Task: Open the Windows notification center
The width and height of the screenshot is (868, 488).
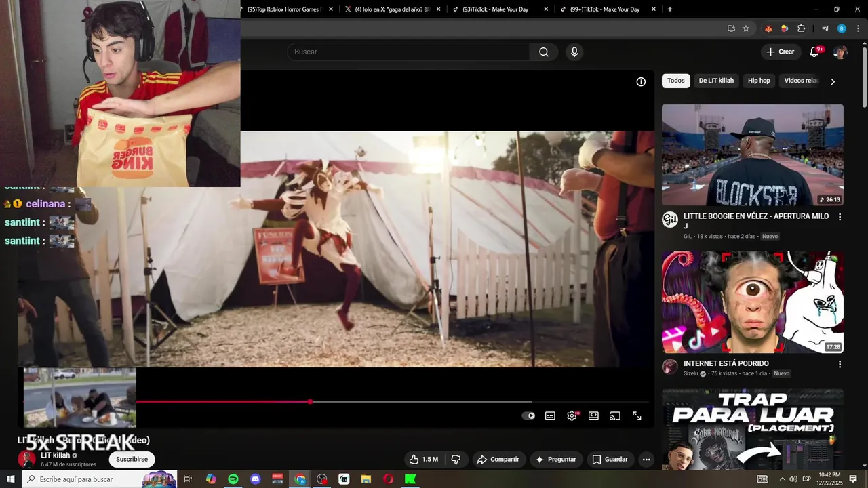Action: (x=853, y=479)
